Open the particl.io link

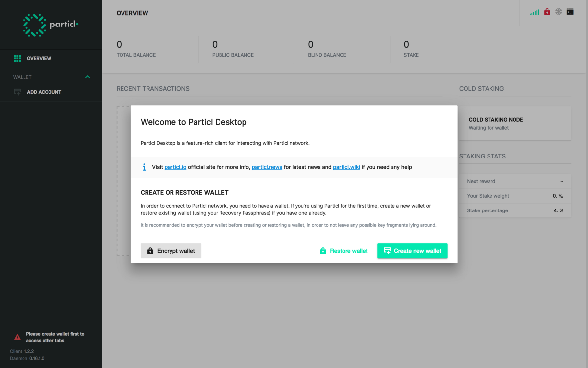point(175,167)
